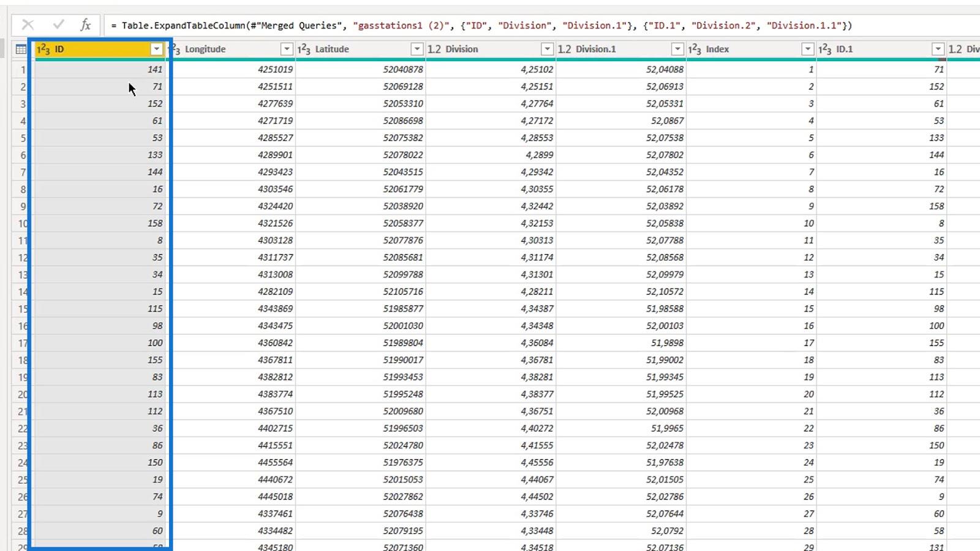Cancel the formula edit with X icon
The image size is (980, 551).
pos(28,24)
